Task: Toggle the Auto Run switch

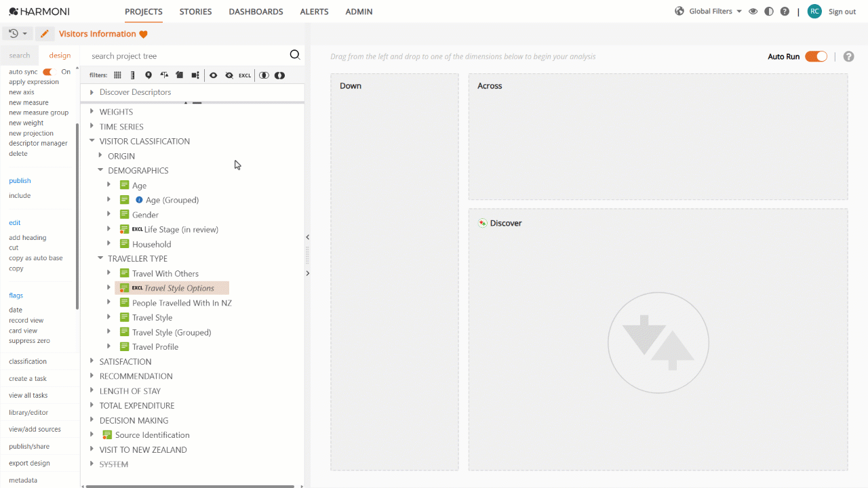Action: pos(816,56)
